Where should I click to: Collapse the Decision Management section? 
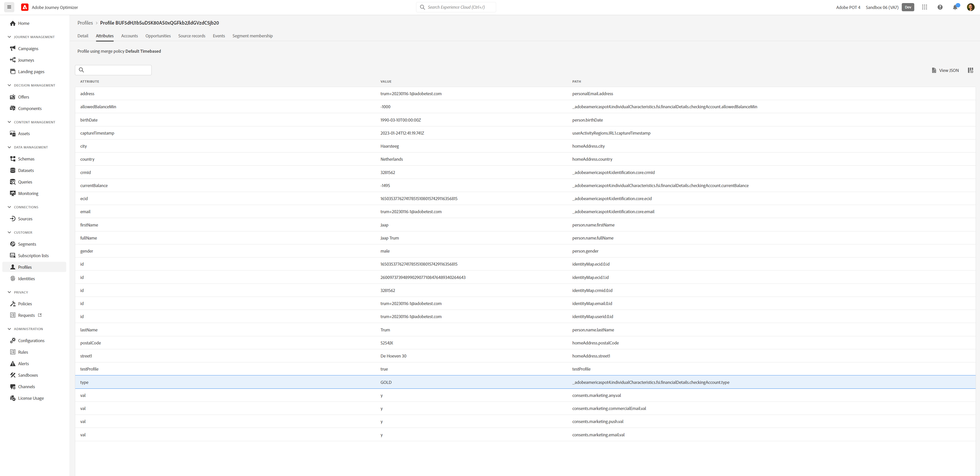[x=9, y=85]
